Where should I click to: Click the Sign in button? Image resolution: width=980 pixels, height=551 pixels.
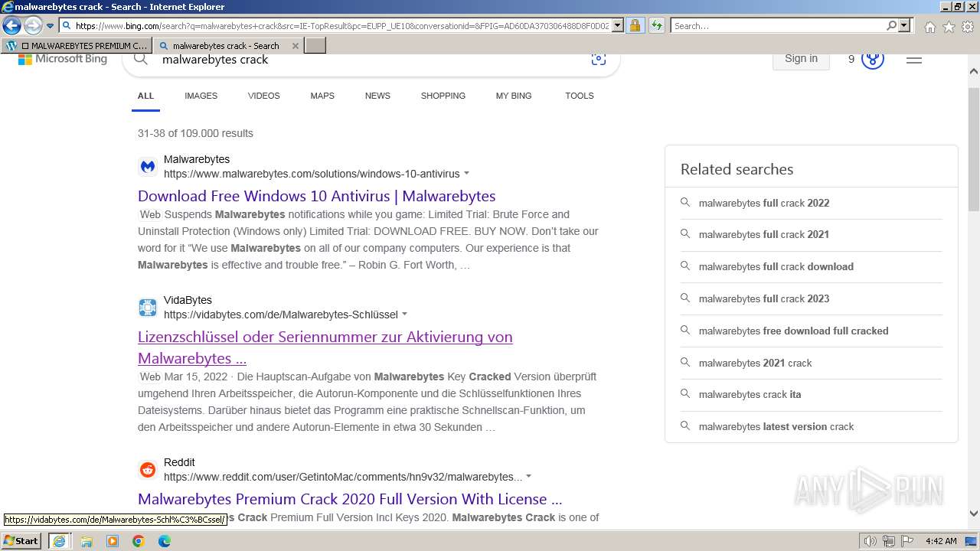801,59
